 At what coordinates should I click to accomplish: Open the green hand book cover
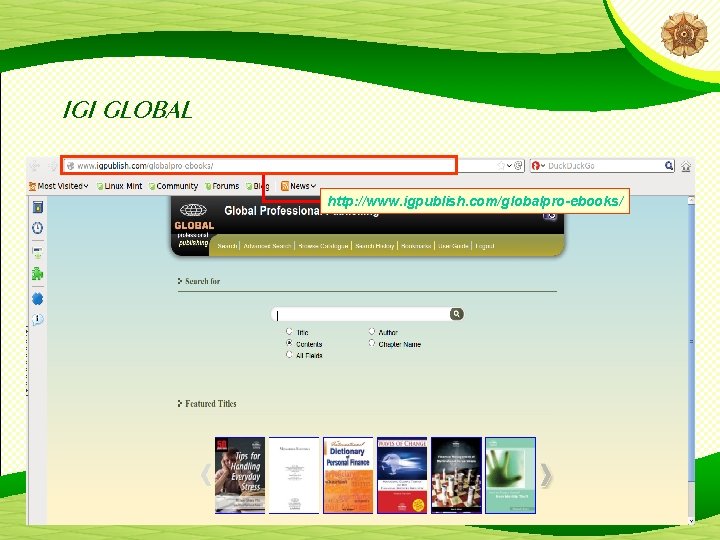pyautogui.click(x=511, y=475)
